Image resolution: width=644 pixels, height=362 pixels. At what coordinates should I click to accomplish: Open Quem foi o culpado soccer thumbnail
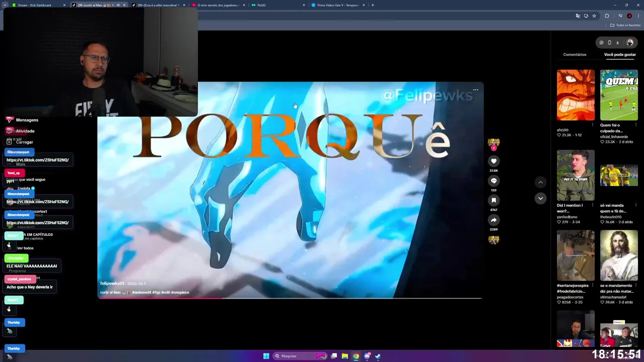tap(619, 95)
